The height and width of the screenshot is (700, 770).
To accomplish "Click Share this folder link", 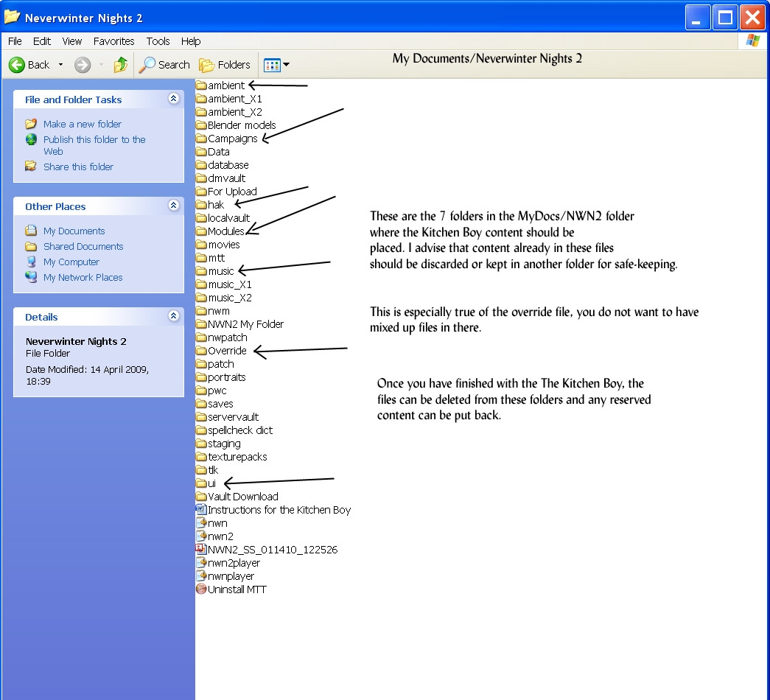I will click(x=78, y=167).
